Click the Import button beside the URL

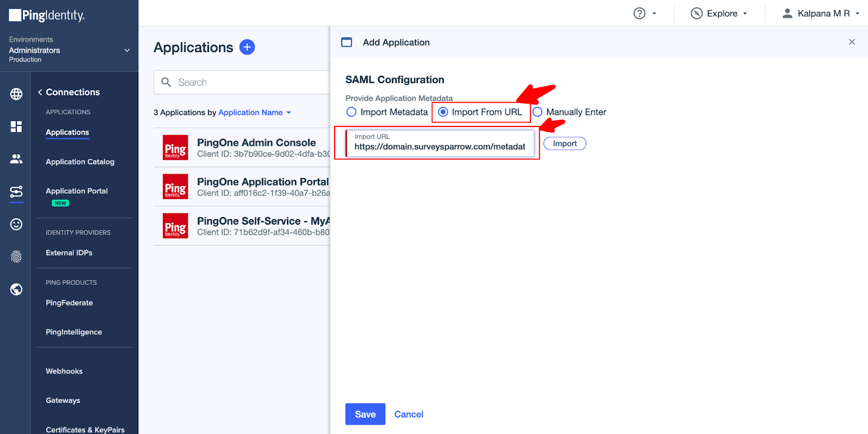(565, 144)
